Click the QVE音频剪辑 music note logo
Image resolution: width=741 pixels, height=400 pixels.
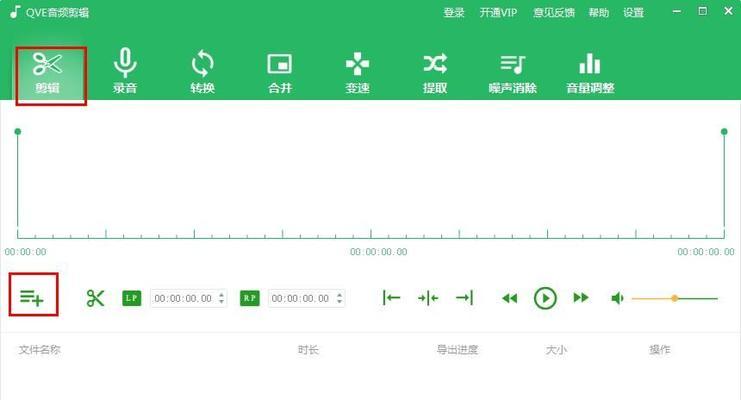[x=15, y=12]
